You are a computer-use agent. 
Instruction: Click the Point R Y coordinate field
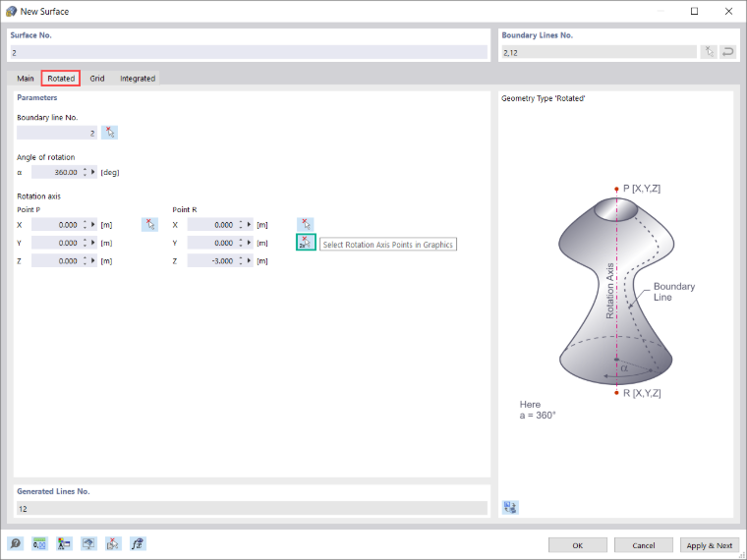pos(212,243)
